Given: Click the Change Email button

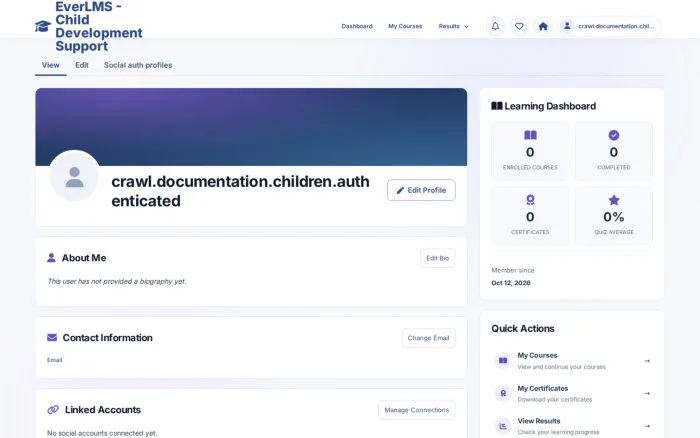Looking at the screenshot, I should tap(428, 338).
